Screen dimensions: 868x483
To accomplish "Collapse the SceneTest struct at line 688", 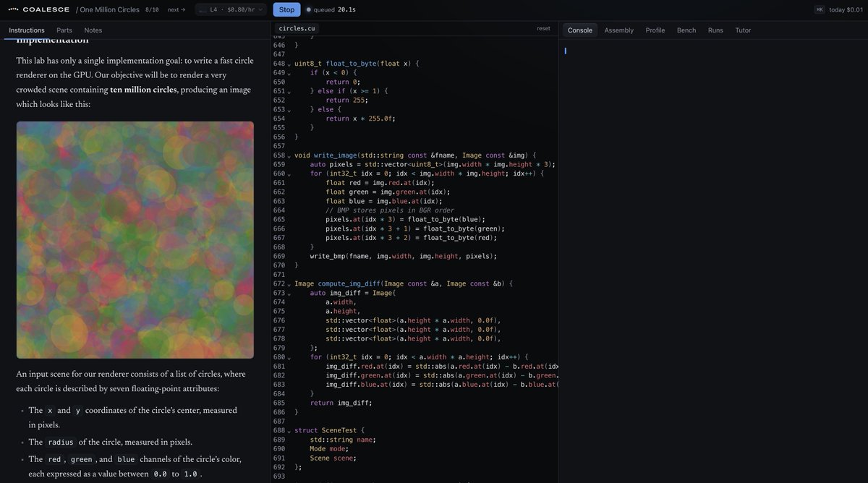I will (289, 431).
